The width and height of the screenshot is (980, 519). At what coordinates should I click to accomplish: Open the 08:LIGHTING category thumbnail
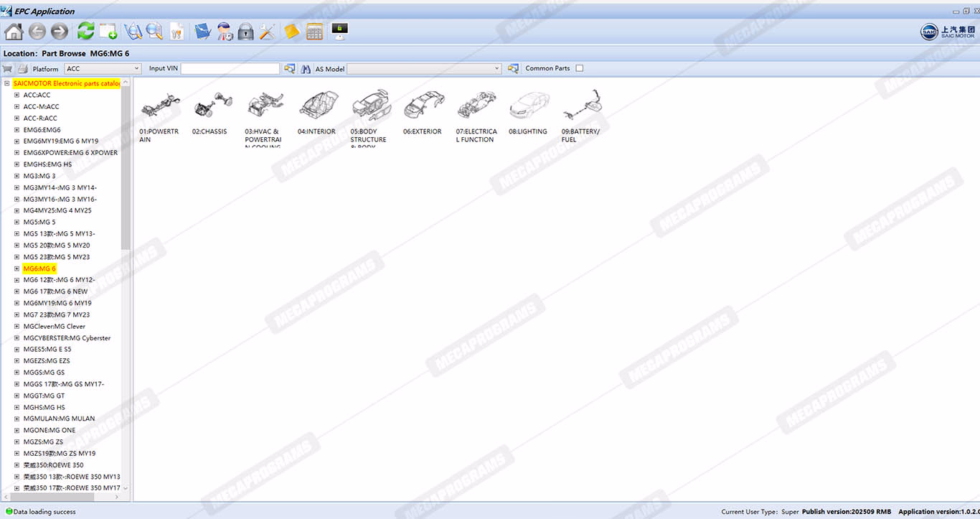(528, 108)
